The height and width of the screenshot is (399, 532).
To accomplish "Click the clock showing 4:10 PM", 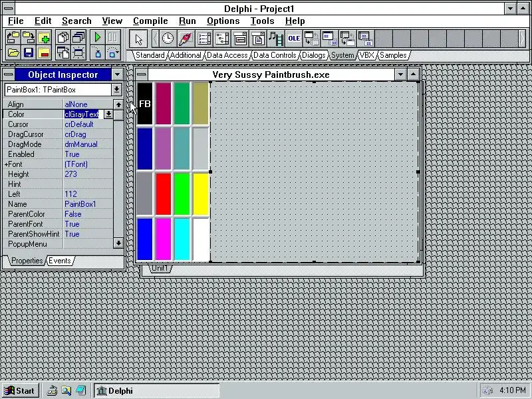I will point(512,390).
